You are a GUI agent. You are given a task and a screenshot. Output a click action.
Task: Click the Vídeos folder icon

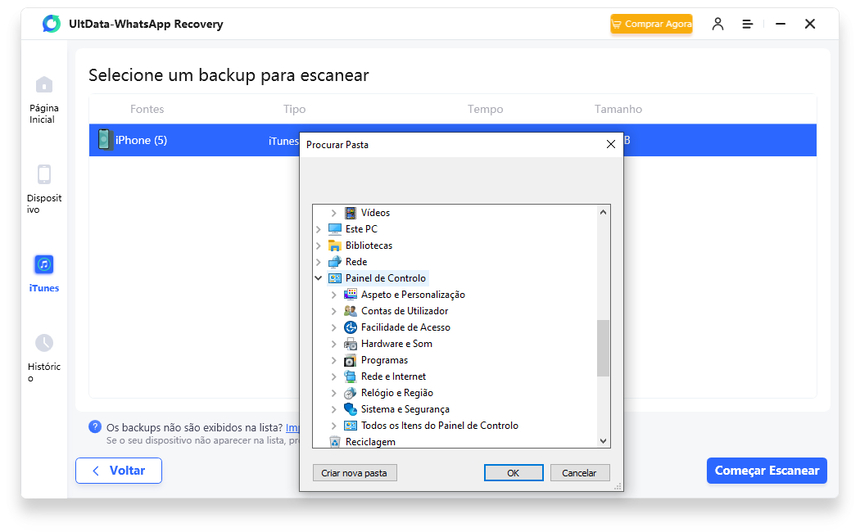[350, 213]
